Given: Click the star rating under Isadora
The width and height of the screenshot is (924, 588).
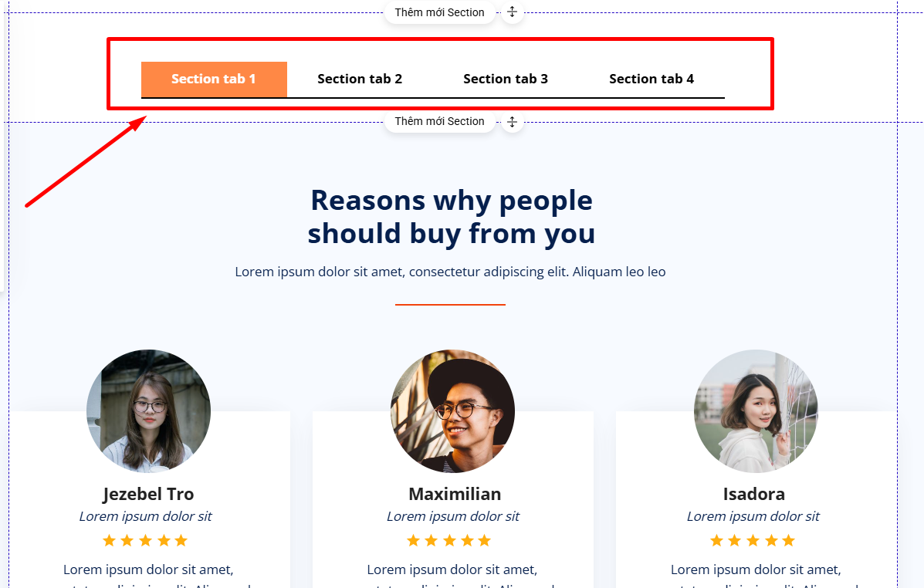Looking at the screenshot, I should pyautogui.click(x=753, y=540).
